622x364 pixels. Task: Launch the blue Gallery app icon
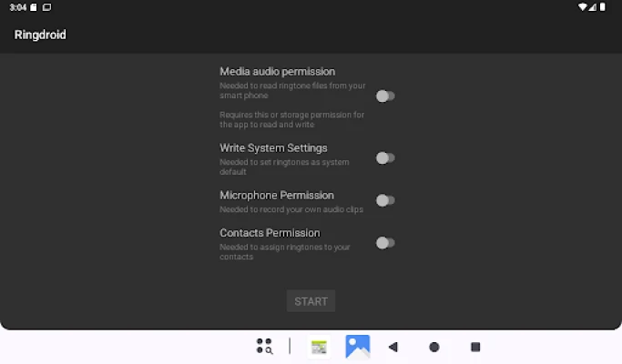[357, 347]
